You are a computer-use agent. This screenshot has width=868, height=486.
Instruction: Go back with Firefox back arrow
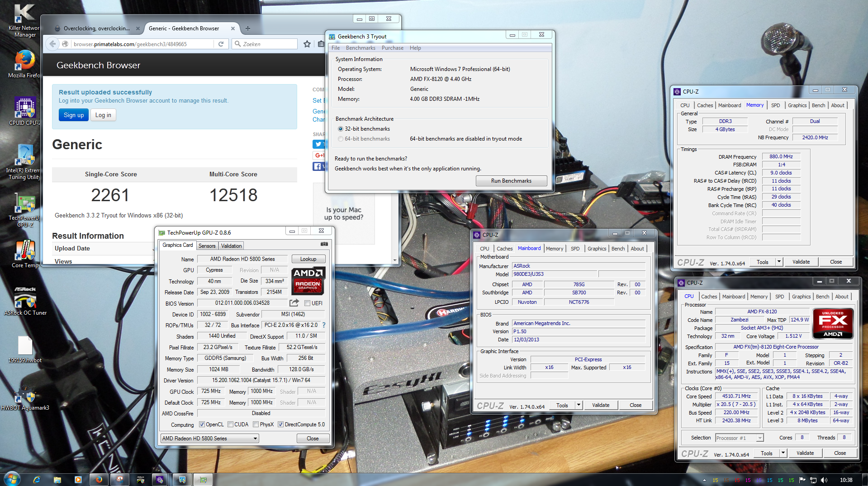pyautogui.click(x=53, y=44)
